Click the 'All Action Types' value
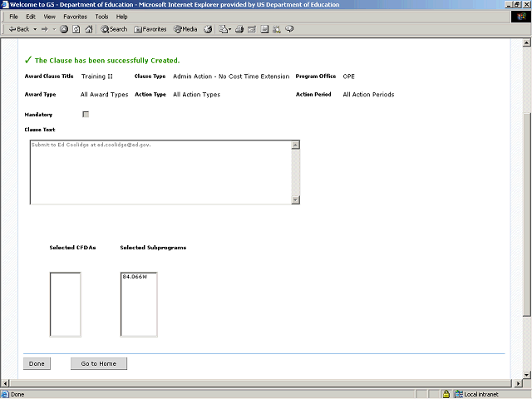Image resolution: width=532 pixels, height=399 pixels. click(196, 95)
